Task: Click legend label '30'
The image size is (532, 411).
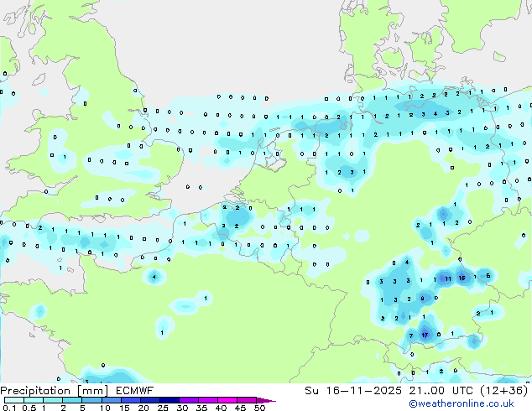Action: (182, 408)
